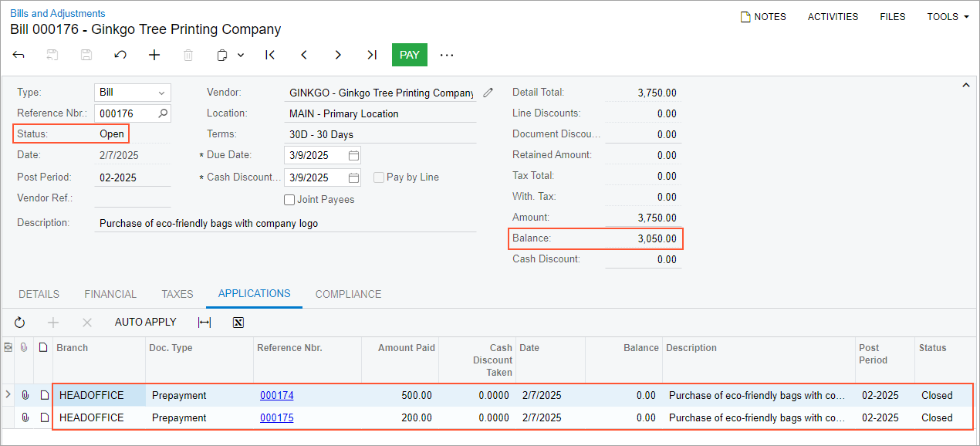Expand the Tools menu

click(948, 16)
